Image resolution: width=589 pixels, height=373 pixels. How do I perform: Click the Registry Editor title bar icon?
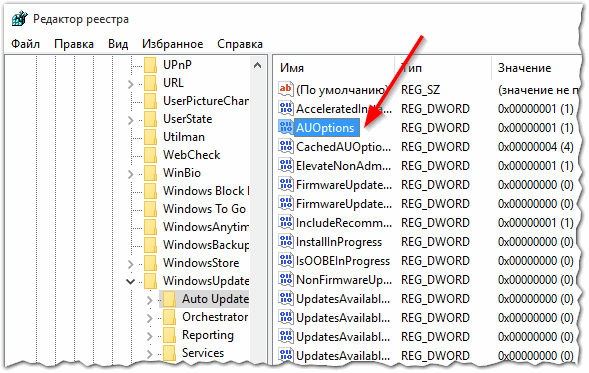[20, 19]
